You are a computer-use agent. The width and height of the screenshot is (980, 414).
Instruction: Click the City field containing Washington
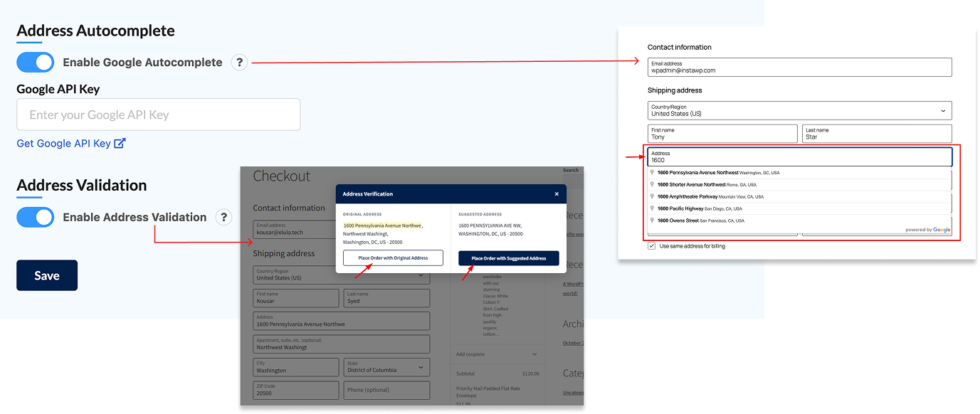tap(296, 367)
